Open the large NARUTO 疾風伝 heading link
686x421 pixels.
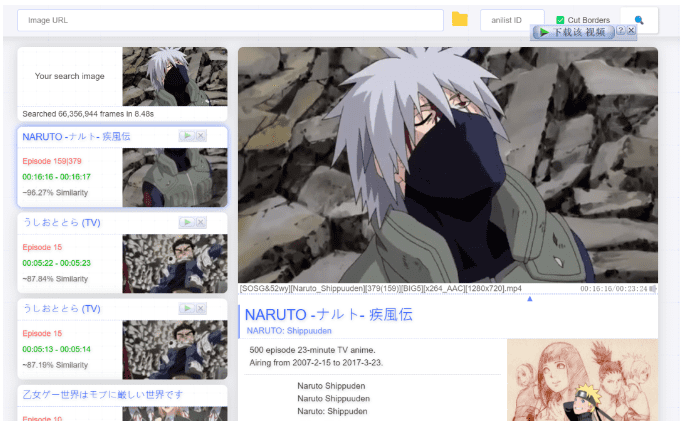pyautogui.click(x=329, y=315)
